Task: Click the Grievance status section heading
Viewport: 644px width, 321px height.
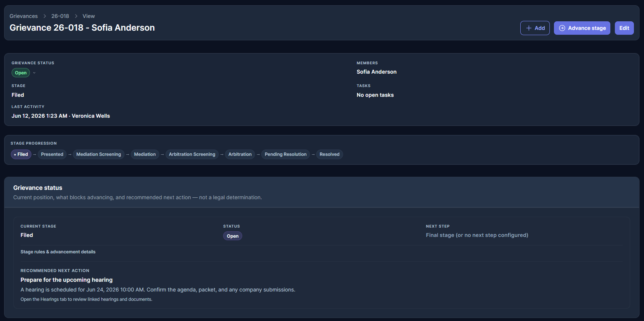Action: tap(38, 188)
